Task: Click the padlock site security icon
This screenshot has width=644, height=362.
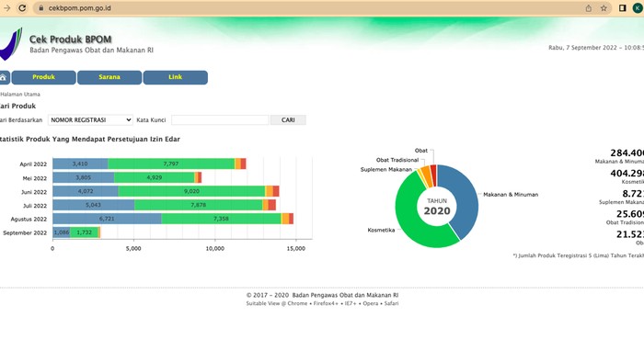Action: 40,7
